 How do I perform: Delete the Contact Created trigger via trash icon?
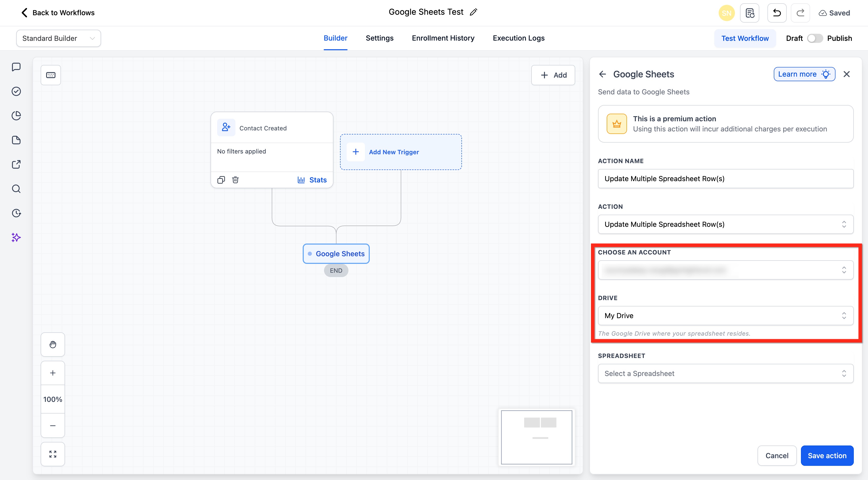pyautogui.click(x=235, y=180)
